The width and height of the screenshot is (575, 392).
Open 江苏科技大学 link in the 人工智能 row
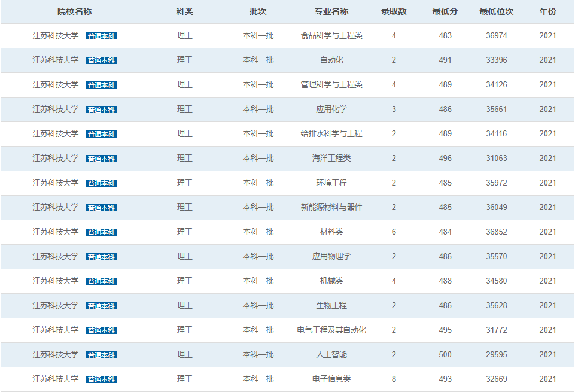(56, 354)
